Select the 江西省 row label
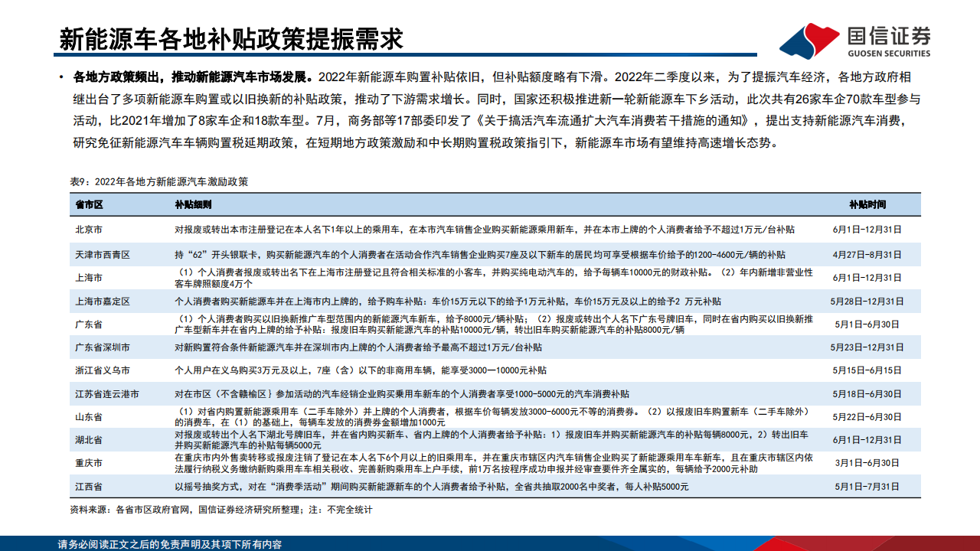 coord(90,487)
